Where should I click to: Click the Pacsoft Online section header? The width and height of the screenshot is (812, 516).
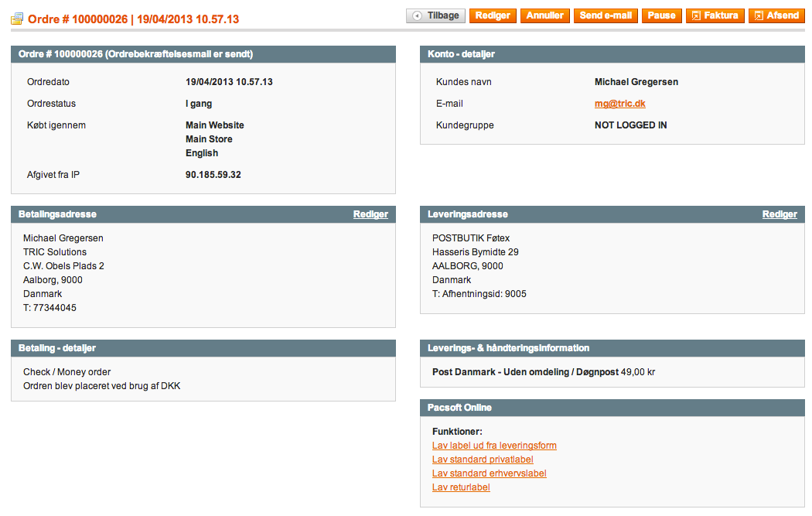click(459, 408)
